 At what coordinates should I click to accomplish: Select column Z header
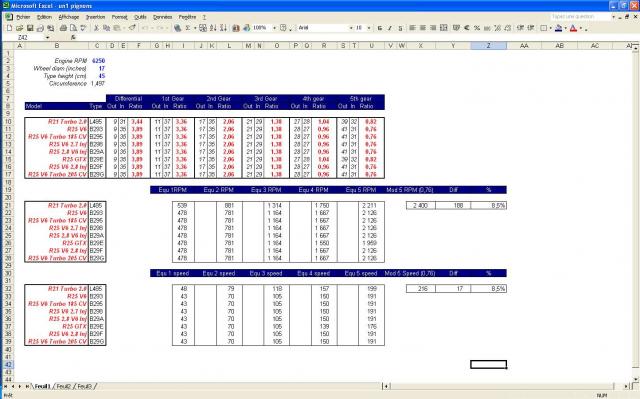(489, 46)
